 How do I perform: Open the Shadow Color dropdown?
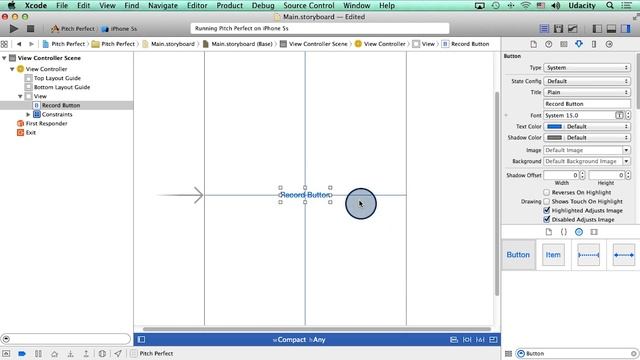click(x=597, y=138)
